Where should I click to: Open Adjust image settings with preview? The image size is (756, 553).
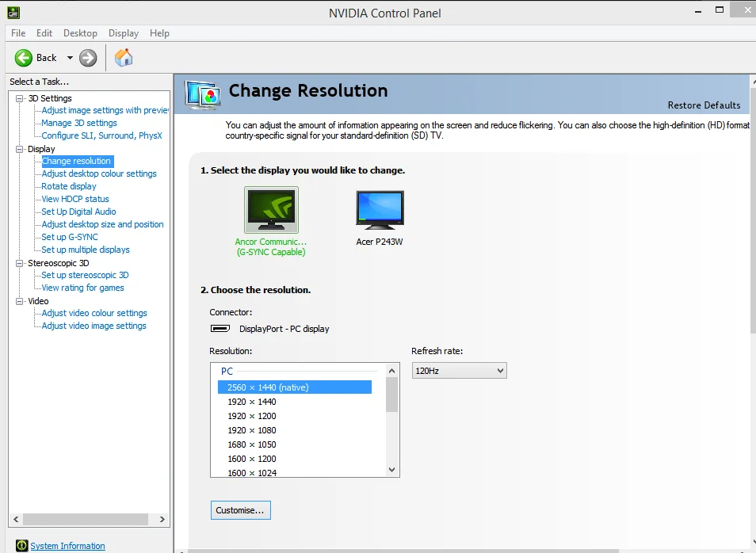[x=105, y=110]
